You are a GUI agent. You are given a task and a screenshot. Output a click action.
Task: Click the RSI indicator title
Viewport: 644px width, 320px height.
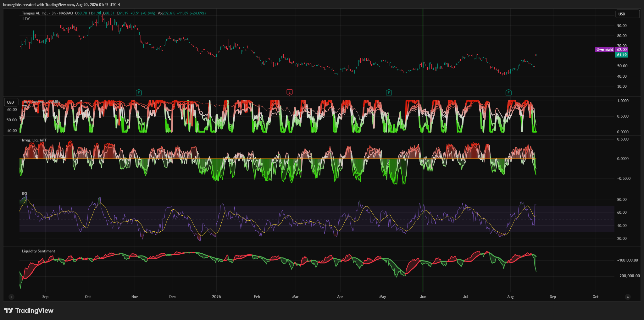click(x=25, y=194)
